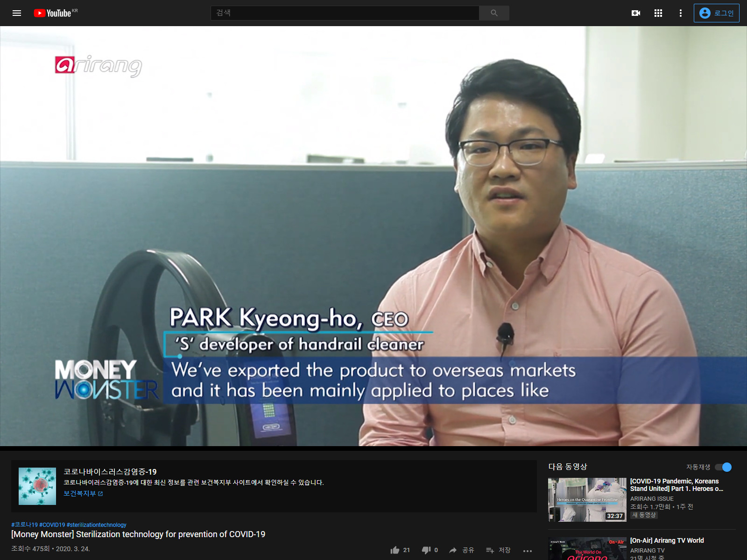Screen dimensions: 747x560
Task: Open the create video camera icon
Action: (636, 13)
